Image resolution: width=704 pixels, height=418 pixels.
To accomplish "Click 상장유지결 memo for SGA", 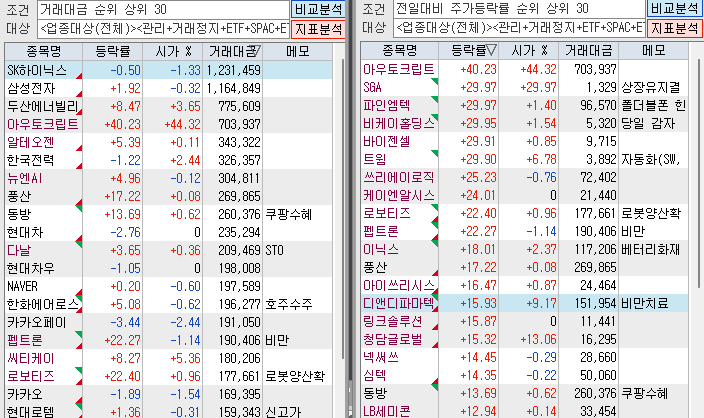I will coord(651,87).
